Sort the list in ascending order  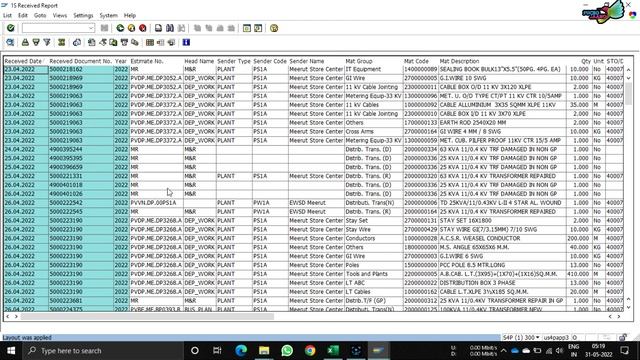pyautogui.click(x=25, y=42)
